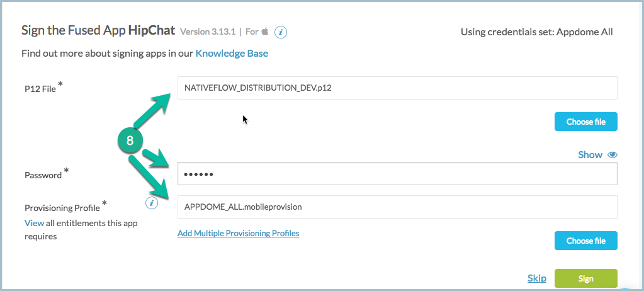
Task: Click the 'Sign the Fused App HipChat' heading
Action: [98, 30]
